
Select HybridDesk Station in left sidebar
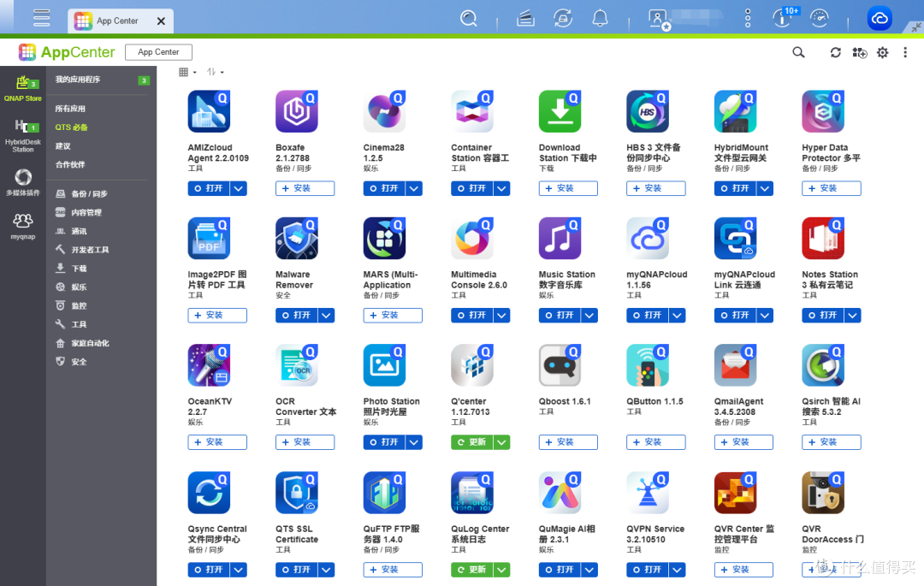23,135
